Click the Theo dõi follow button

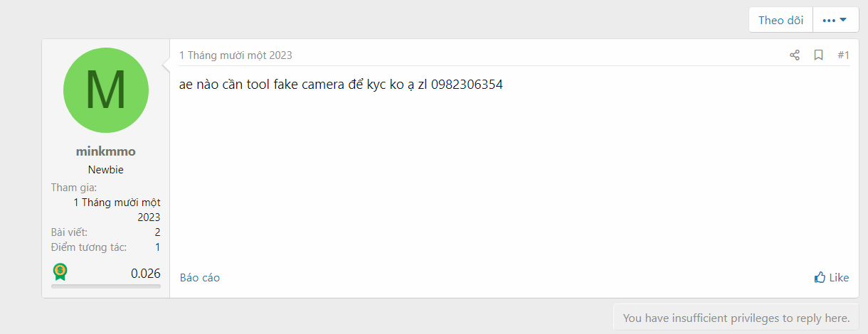(780, 20)
